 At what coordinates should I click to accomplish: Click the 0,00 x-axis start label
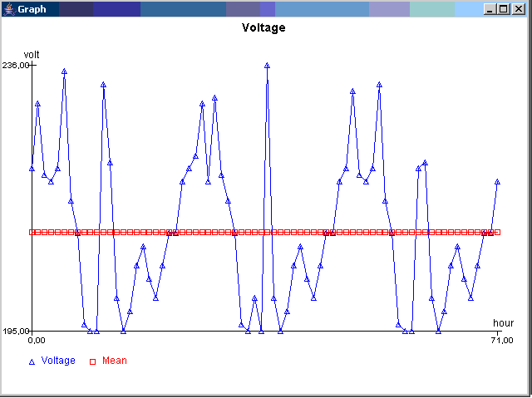37,340
